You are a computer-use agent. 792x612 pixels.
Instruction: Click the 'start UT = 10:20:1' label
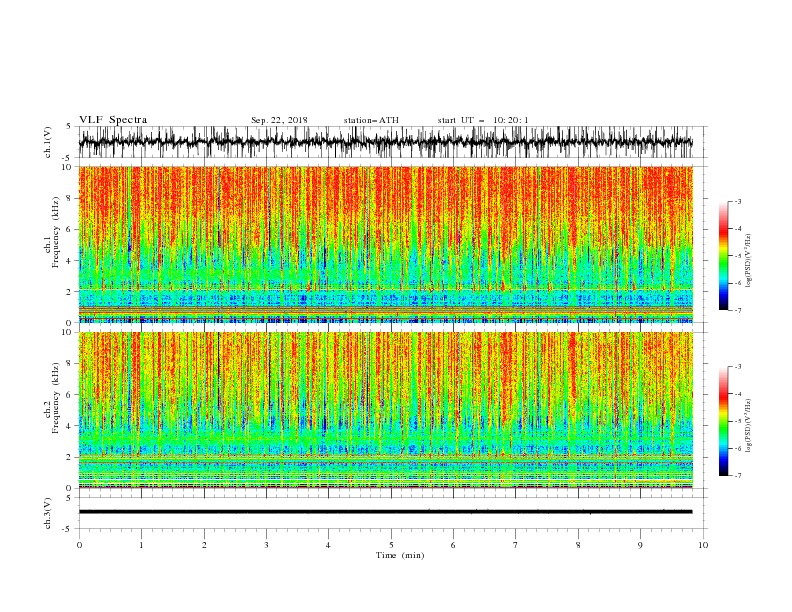click(x=483, y=120)
